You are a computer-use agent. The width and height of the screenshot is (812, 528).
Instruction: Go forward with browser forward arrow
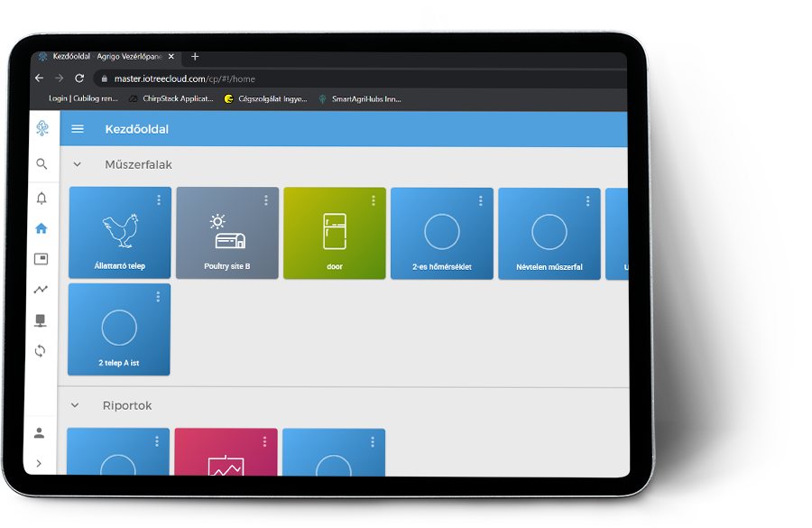(x=59, y=78)
